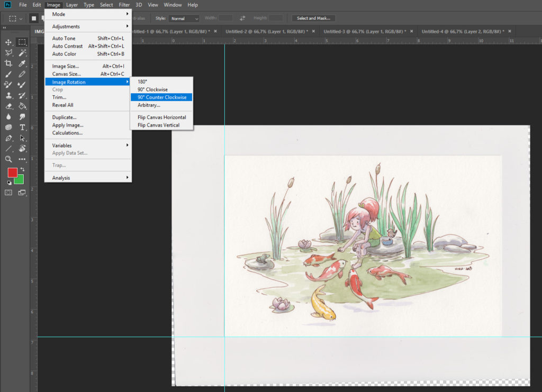Image resolution: width=542 pixels, height=392 pixels.
Task: Select the Blur tool
Action: point(8,117)
